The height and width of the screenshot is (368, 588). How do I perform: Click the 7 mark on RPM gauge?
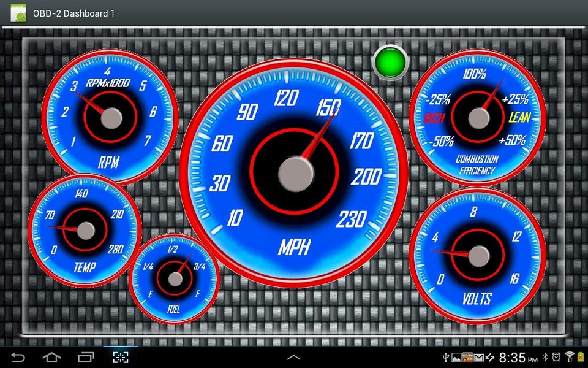148,141
